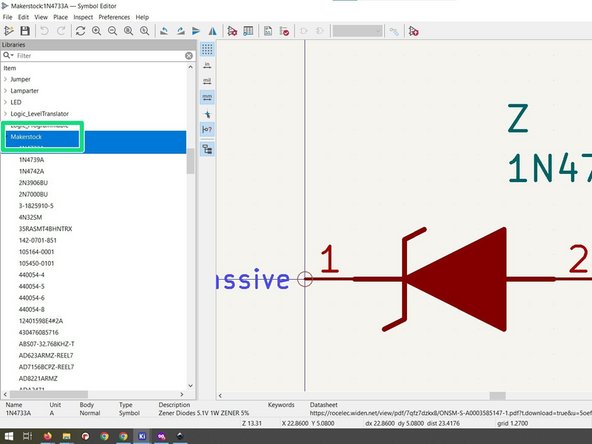
Task: Open Task View in the taskbar
Action: (28, 436)
